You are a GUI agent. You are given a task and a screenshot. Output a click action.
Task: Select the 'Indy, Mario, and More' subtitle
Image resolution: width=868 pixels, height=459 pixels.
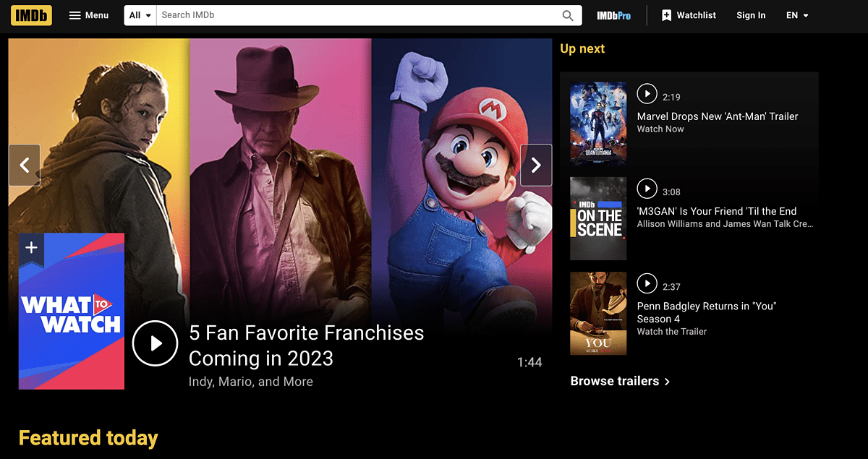click(251, 382)
